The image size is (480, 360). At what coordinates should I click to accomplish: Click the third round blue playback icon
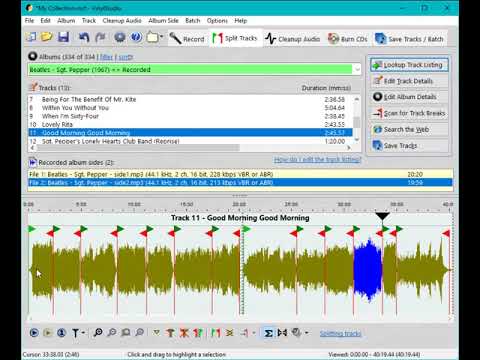coord(61,333)
